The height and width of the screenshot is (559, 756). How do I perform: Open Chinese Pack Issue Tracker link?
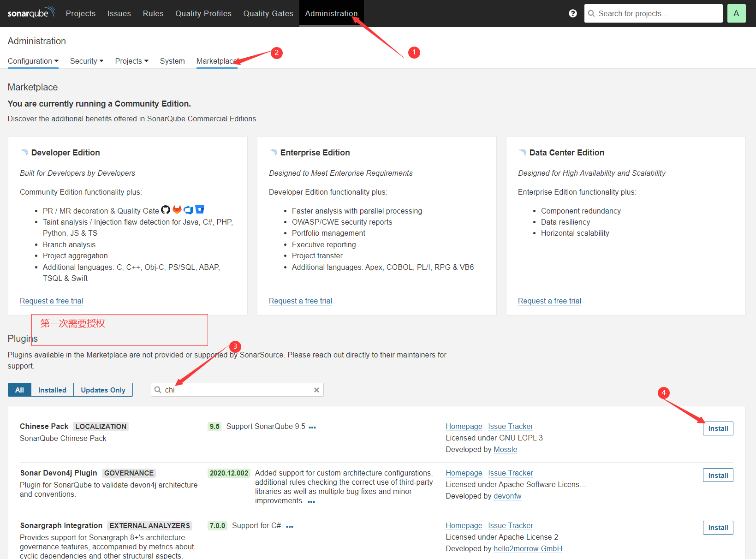[511, 426]
